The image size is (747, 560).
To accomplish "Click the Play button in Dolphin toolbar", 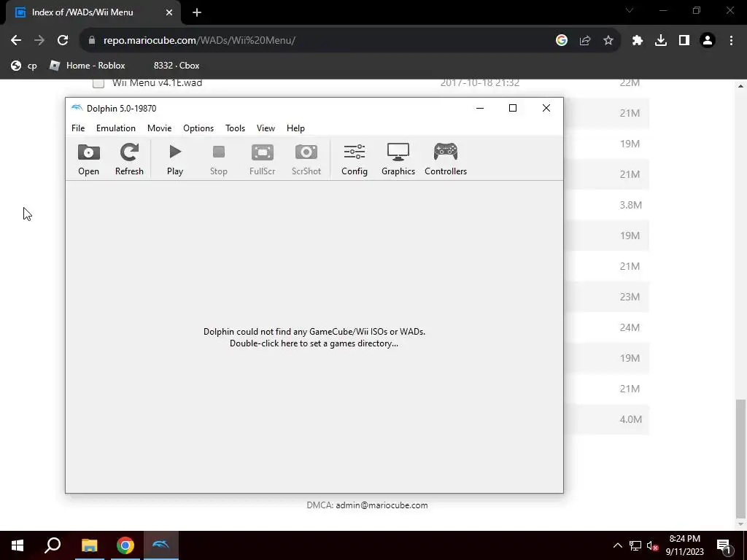I will pos(175,159).
